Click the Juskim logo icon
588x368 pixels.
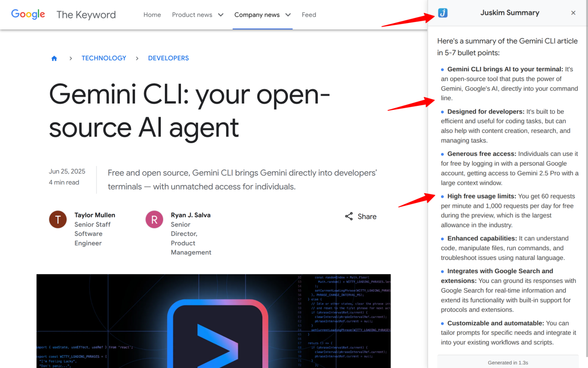point(443,13)
